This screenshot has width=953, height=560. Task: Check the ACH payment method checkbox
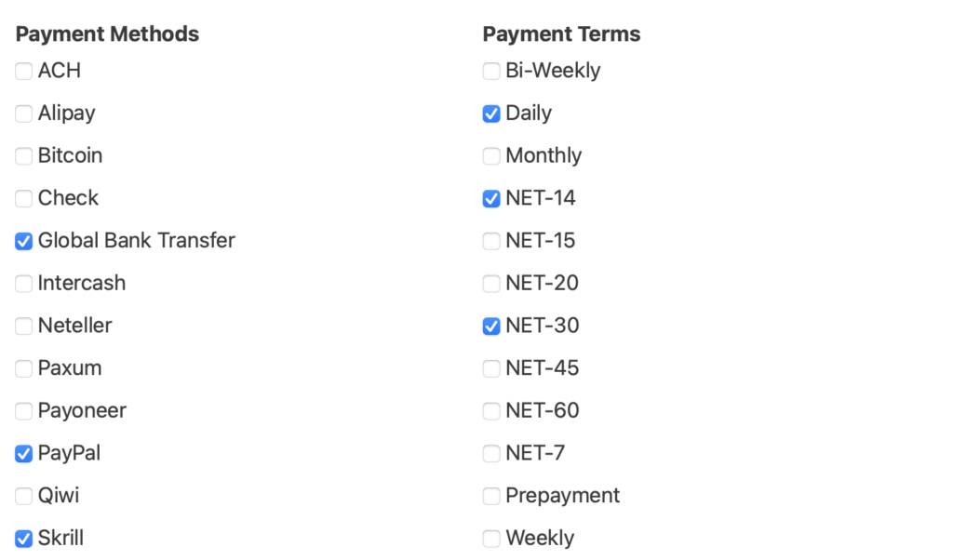[x=24, y=72]
